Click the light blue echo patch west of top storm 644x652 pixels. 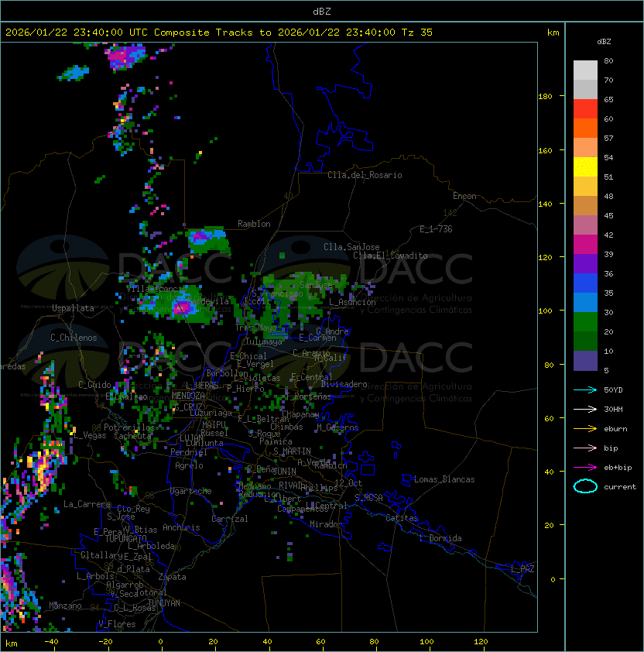tap(75, 73)
